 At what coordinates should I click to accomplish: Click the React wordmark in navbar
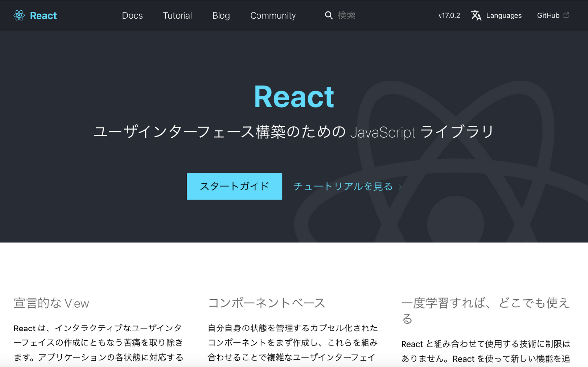click(43, 16)
